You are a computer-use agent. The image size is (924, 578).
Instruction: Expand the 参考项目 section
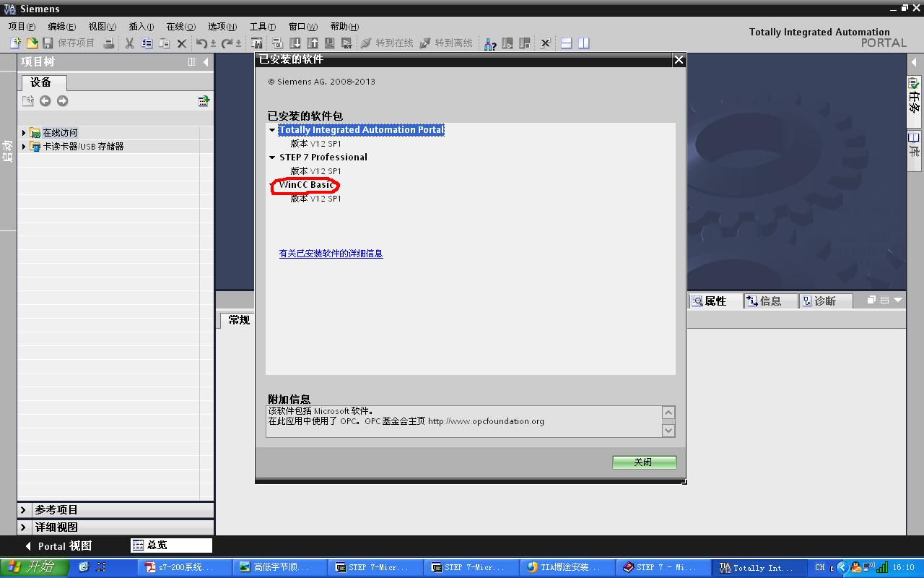(x=24, y=510)
